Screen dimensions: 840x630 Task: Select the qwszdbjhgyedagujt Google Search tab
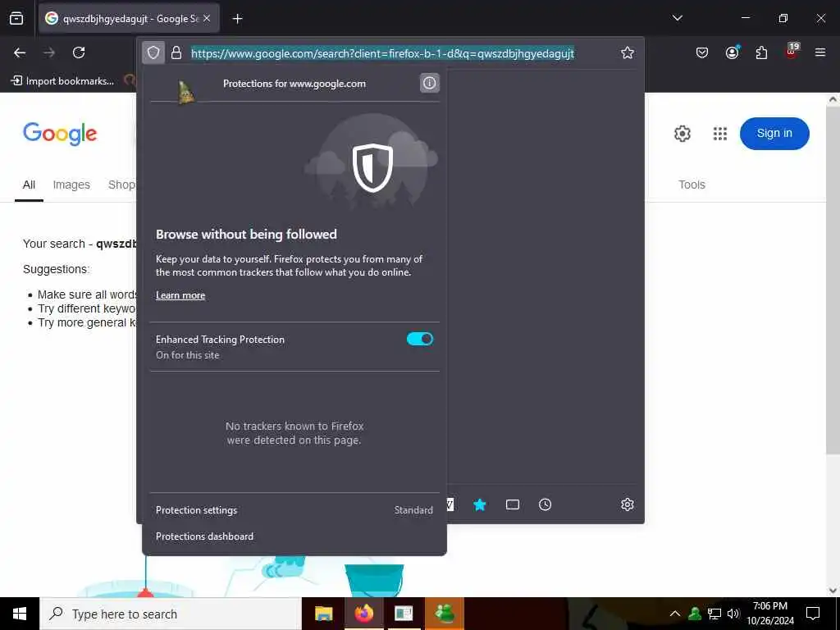(129, 18)
